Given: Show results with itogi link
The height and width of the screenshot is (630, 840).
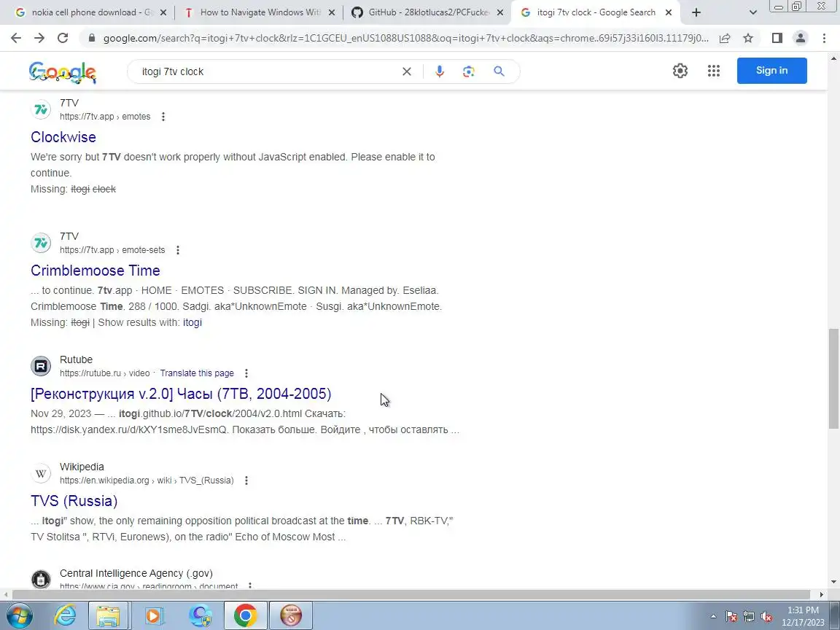Looking at the screenshot, I should (192, 322).
